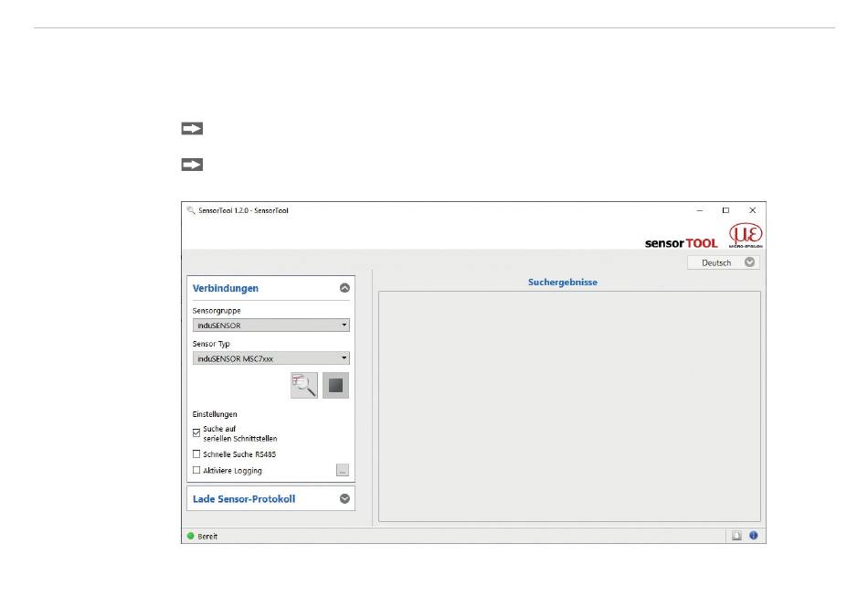
Task: Maximize the SensorTool window
Action: tap(725, 210)
